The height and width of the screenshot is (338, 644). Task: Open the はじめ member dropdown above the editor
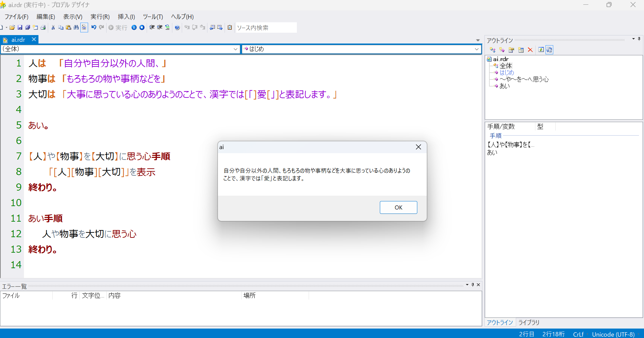(x=476, y=49)
